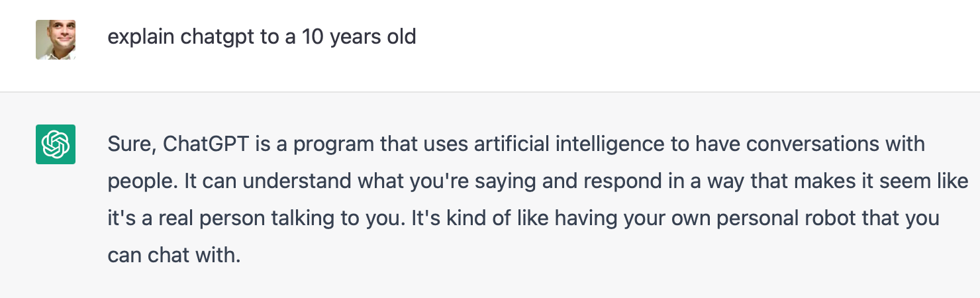This screenshot has height=298, width=980.
Task: Click the word "chatgpt" in the user prompt
Action: coord(217,36)
